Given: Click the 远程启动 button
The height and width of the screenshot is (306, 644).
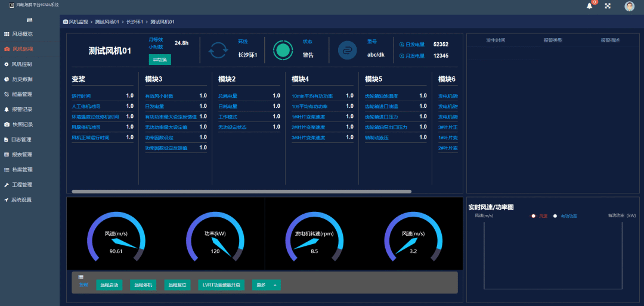Looking at the screenshot, I should click(109, 285).
